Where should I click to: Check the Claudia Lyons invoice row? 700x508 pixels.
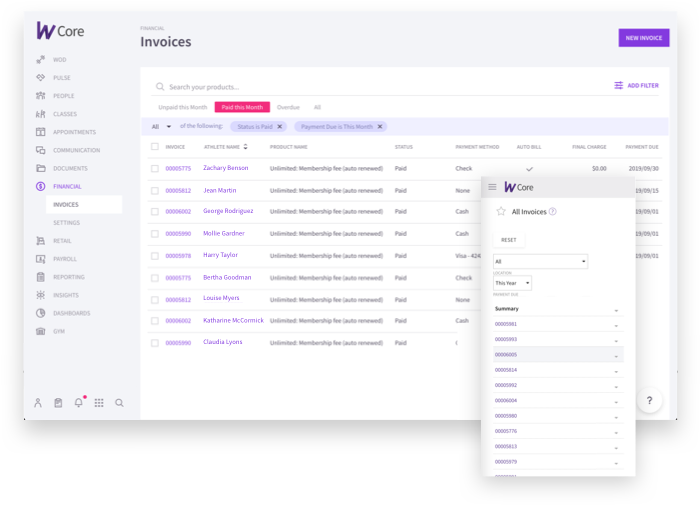(x=154, y=343)
